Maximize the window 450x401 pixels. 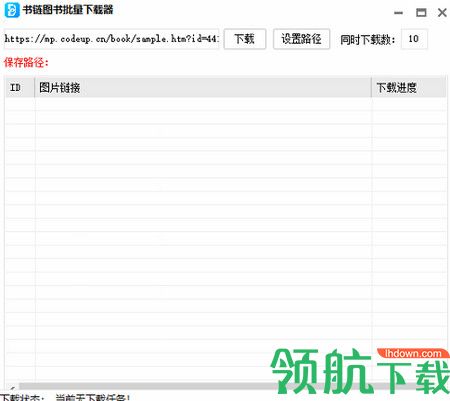(421, 13)
